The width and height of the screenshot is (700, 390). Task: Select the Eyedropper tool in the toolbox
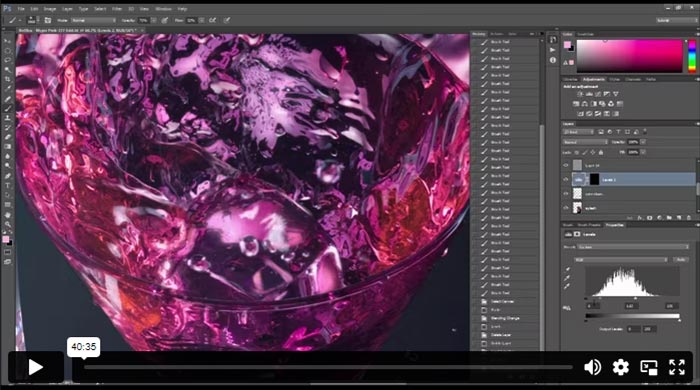(x=8, y=89)
